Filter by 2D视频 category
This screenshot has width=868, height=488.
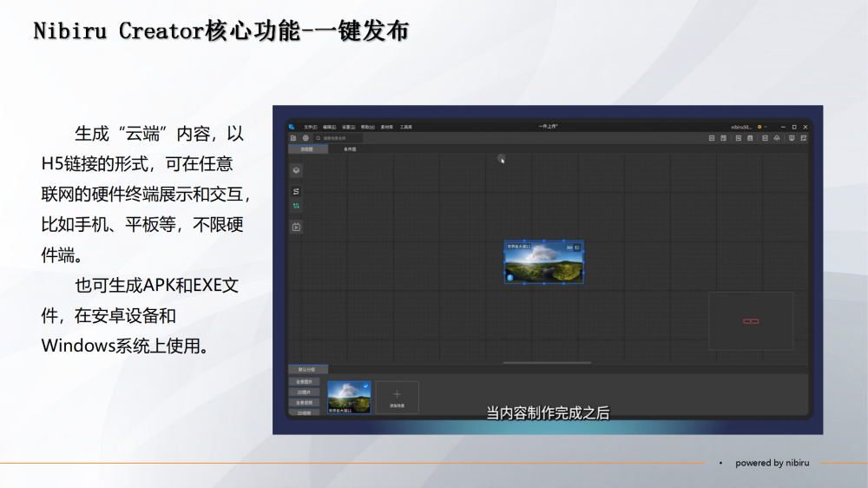pyautogui.click(x=304, y=412)
